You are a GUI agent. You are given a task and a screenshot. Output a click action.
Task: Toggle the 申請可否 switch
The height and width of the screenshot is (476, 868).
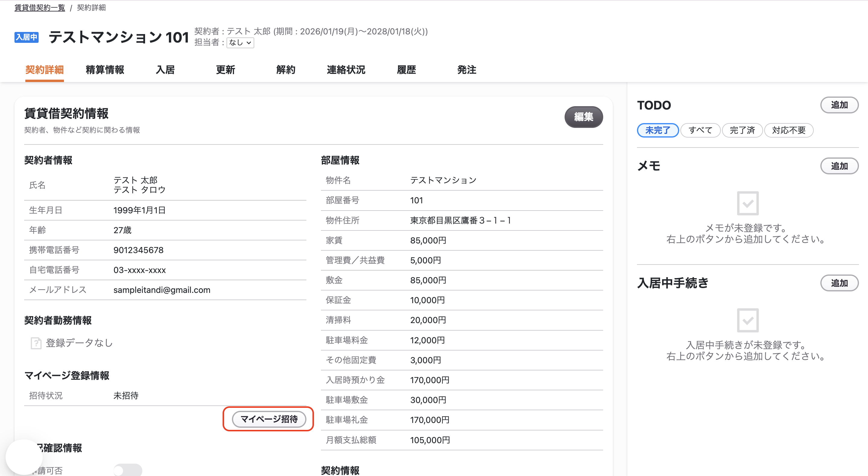coord(128,470)
